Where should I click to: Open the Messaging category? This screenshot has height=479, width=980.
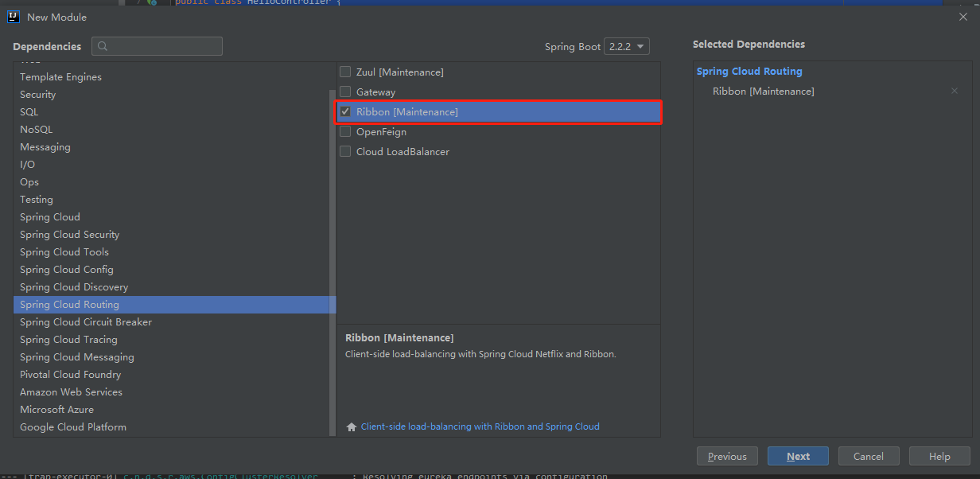[171, 147]
